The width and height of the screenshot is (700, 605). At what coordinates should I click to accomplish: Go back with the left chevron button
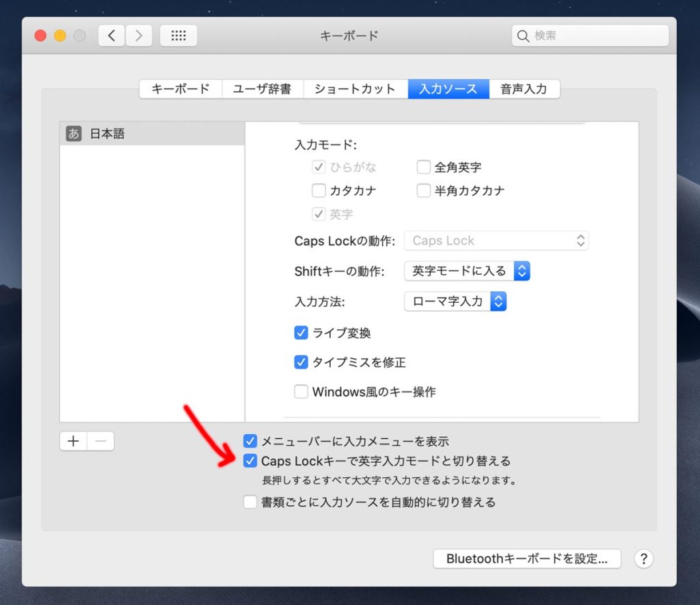pos(111,36)
